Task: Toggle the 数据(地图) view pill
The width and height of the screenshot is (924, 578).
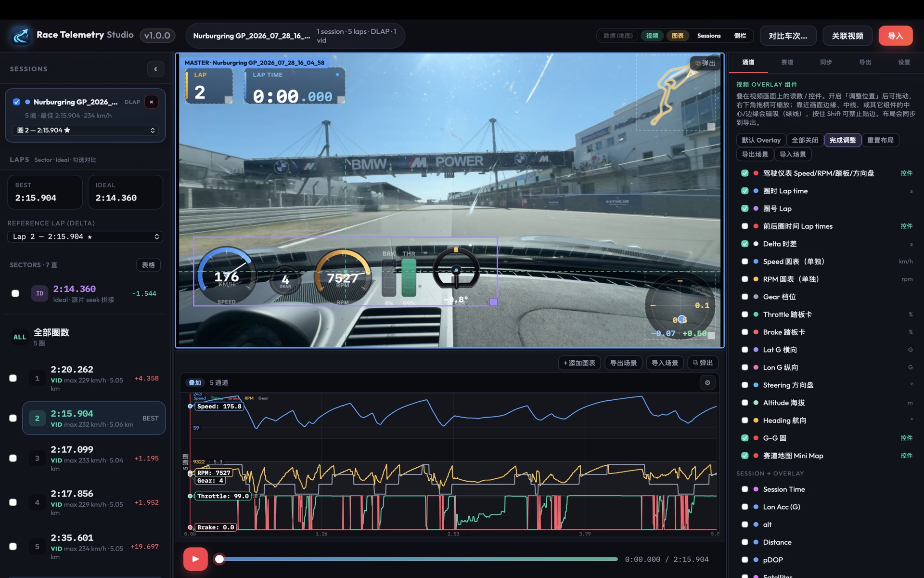Action: pyautogui.click(x=618, y=36)
